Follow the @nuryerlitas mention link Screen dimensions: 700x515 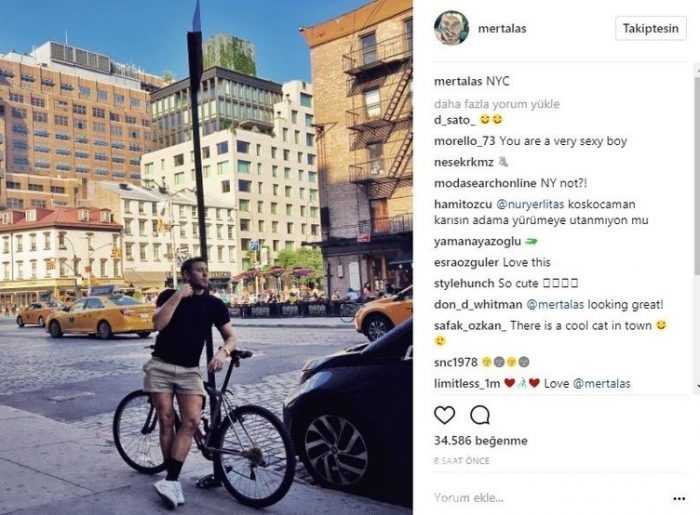tap(530, 204)
